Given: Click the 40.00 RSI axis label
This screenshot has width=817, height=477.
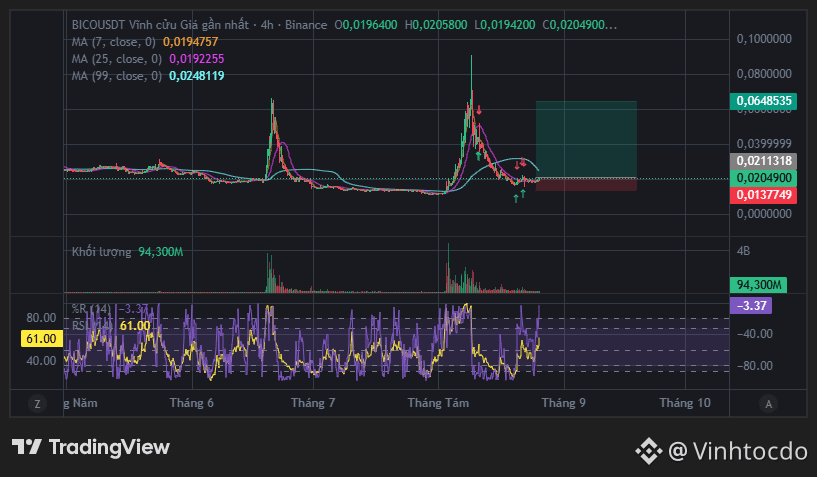Looking at the screenshot, I should coord(41,361).
